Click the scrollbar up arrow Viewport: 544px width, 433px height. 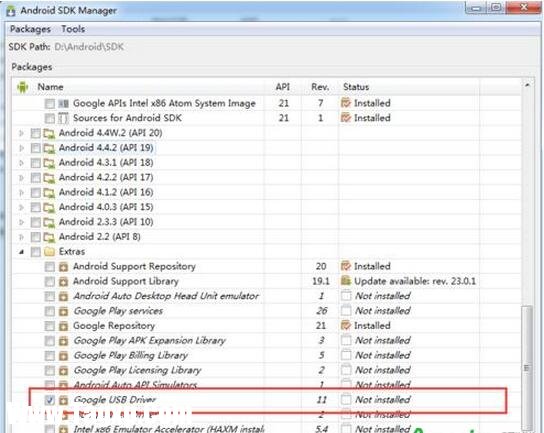(x=527, y=85)
